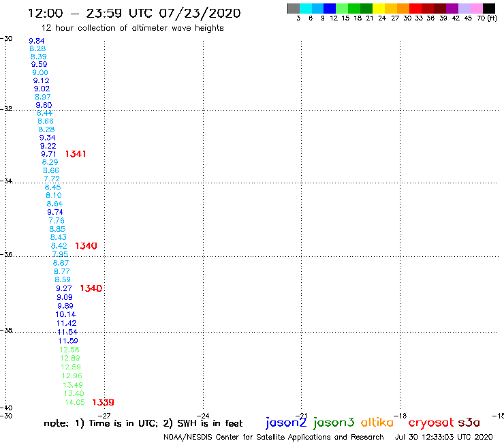Click the -27 longitude axis label

coord(104,416)
